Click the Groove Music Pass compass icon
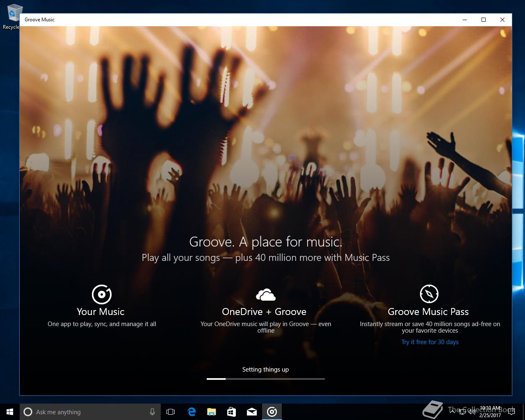The height and width of the screenshot is (420, 525). point(429,294)
